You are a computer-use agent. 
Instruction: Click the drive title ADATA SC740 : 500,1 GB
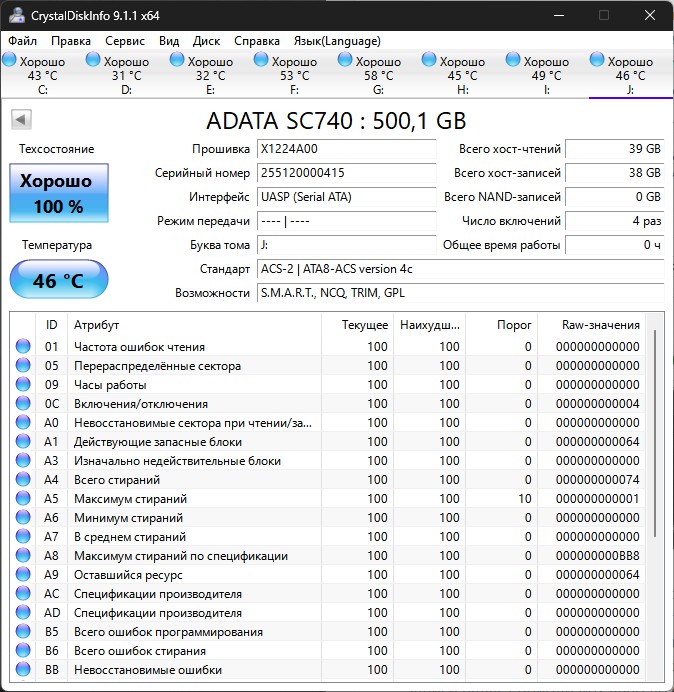coord(336,120)
